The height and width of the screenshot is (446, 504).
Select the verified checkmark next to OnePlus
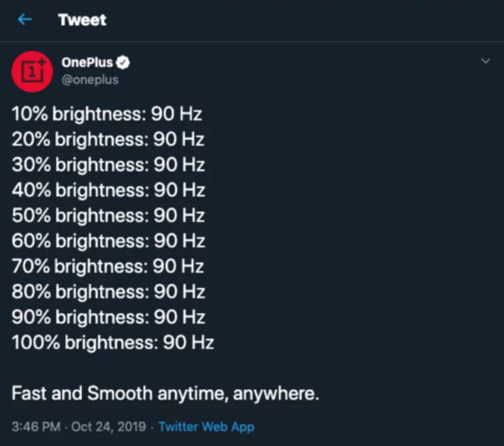123,62
